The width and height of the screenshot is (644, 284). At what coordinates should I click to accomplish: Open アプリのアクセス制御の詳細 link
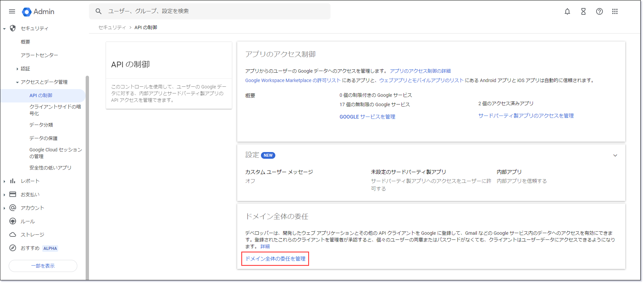pyautogui.click(x=420, y=71)
